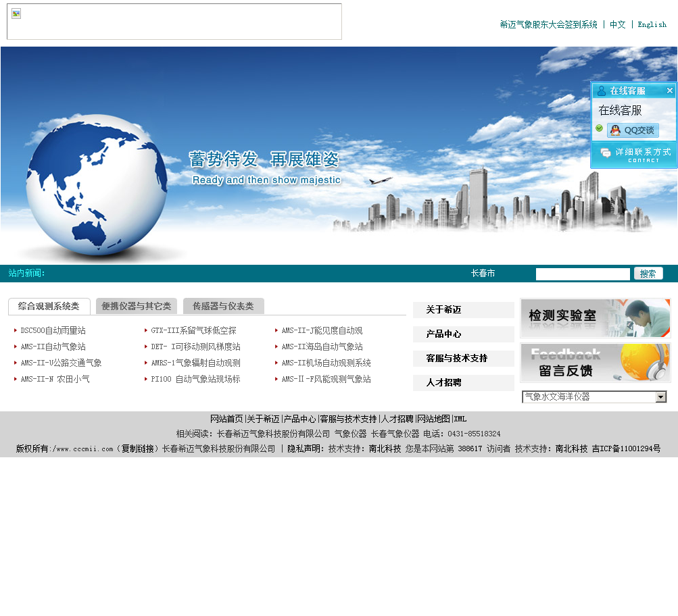Open the 吉ICP备11001294号 record link
The image size is (678, 616).
tap(626, 448)
